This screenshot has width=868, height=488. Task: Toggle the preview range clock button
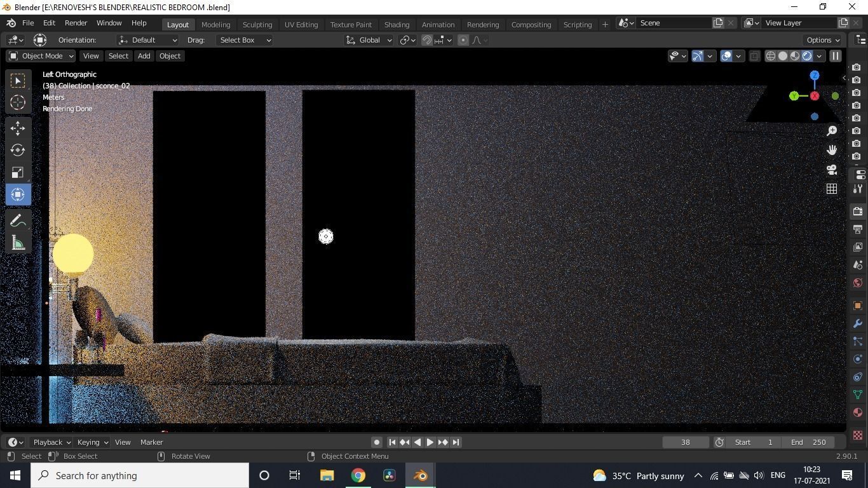tap(719, 442)
